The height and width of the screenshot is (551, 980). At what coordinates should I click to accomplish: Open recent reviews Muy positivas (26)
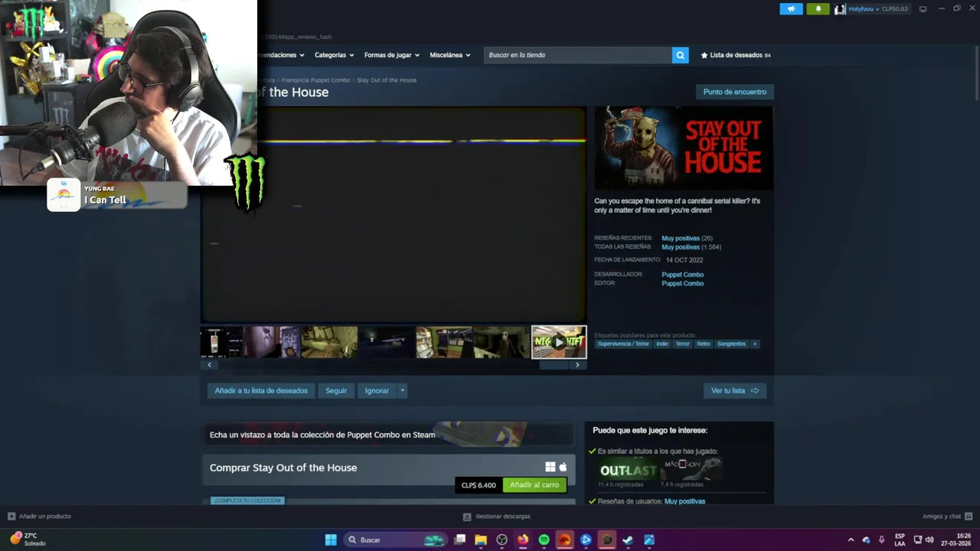687,238
